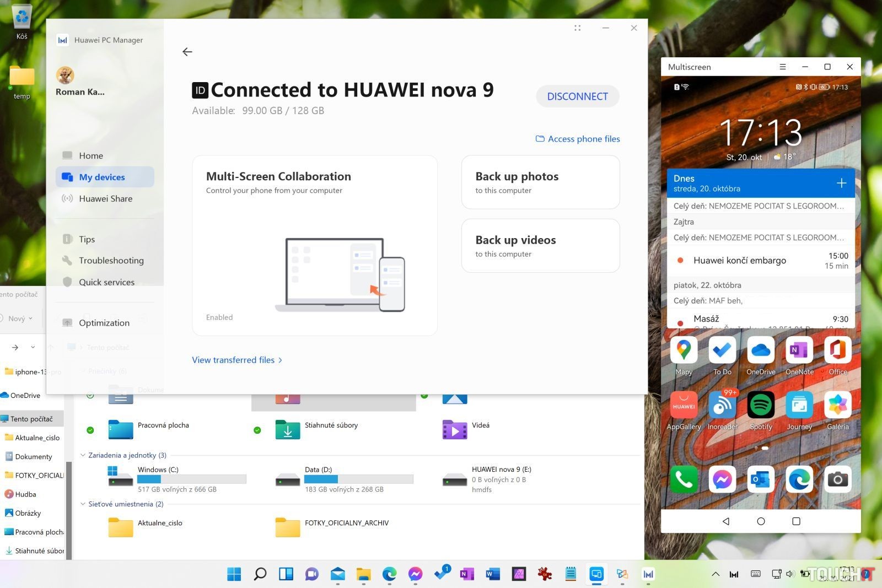882x588 pixels.
Task: Open the Multiscreen hamburger menu
Action: [x=782, y=67]
